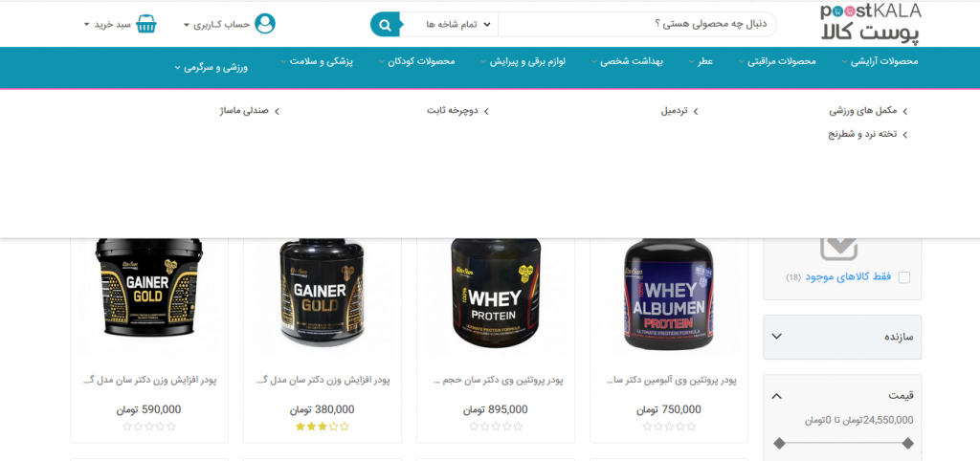
Task: Enable the فقط کالاهای موجود checkbox
Action: pos(903,277)
